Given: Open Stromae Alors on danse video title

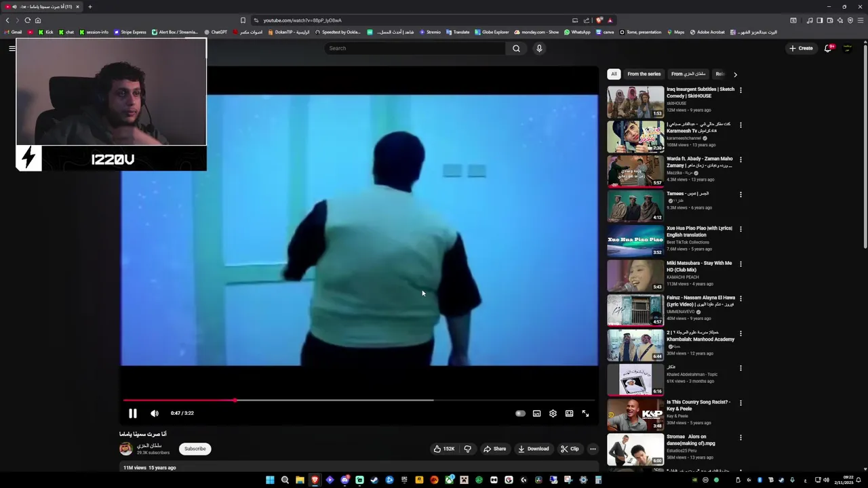Looking at the screenshot, I should [x=690, y=440].
